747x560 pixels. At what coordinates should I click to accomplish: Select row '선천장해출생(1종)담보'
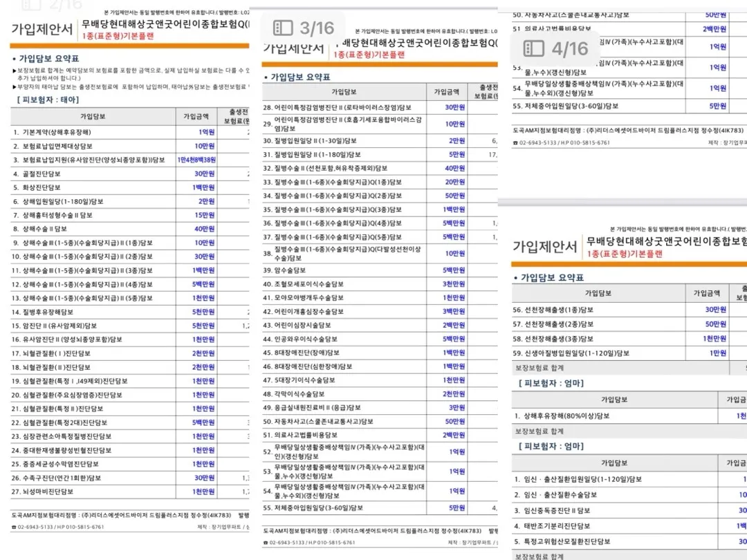tap(629, 310)
